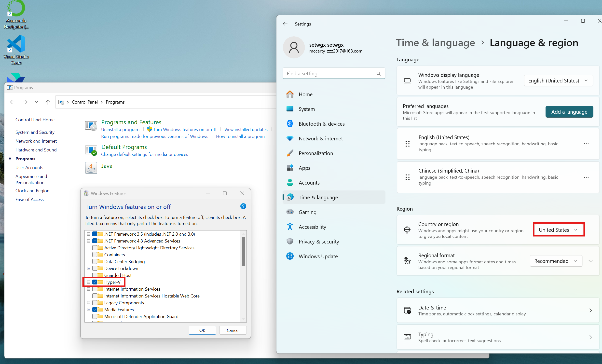This screenshot has height=364, width=602.
Task: Open Clock and Region in Control Panel
Action: [x=32, y=191]
